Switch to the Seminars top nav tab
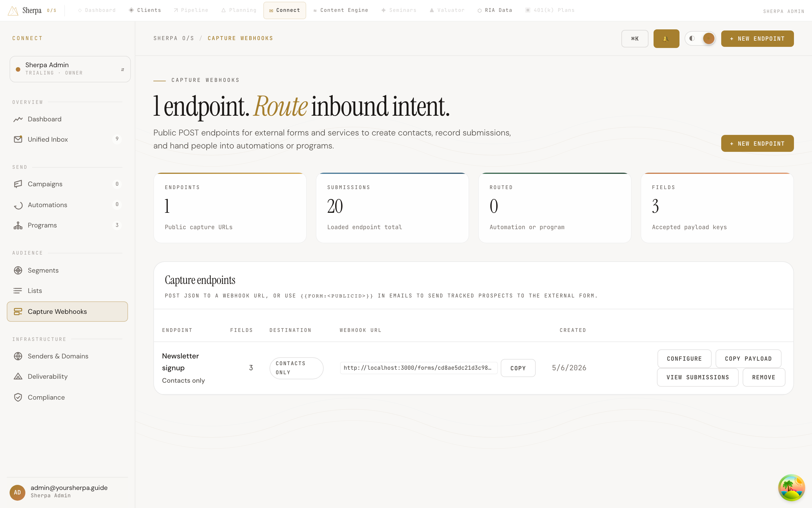 point(399,10)
